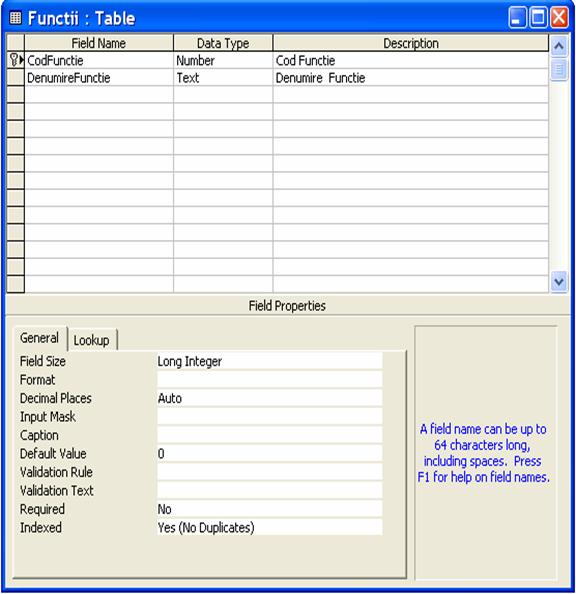
Task: Open the Text data type cell for DenumireFunctie
Action: pyautogui.click(x=223, y=78)
